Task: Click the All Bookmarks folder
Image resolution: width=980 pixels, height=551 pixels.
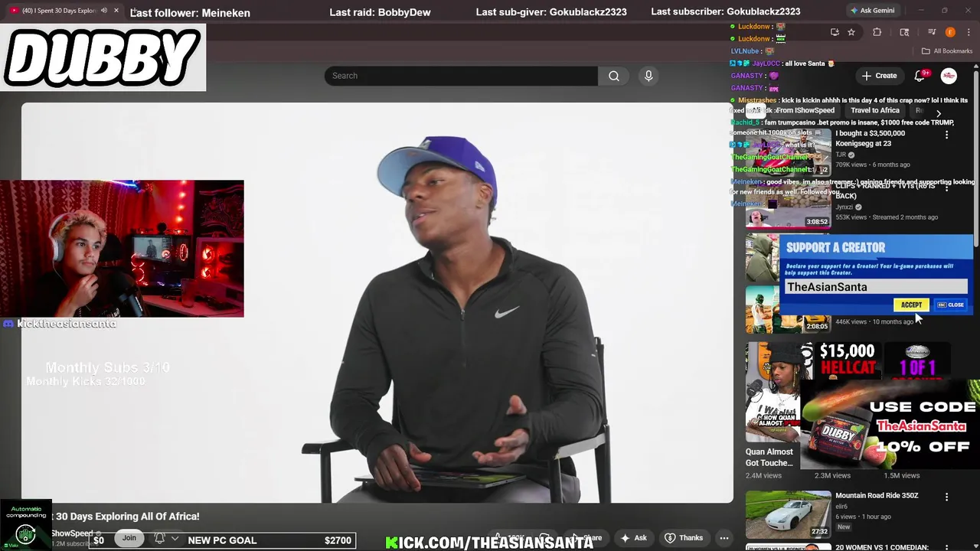Action: [x=946, y=51]
